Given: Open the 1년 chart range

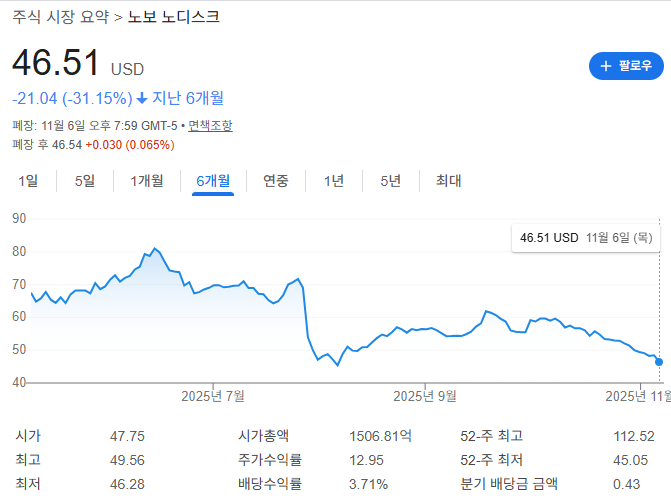Looking at the screenshot, I should [x=333, y=181].
